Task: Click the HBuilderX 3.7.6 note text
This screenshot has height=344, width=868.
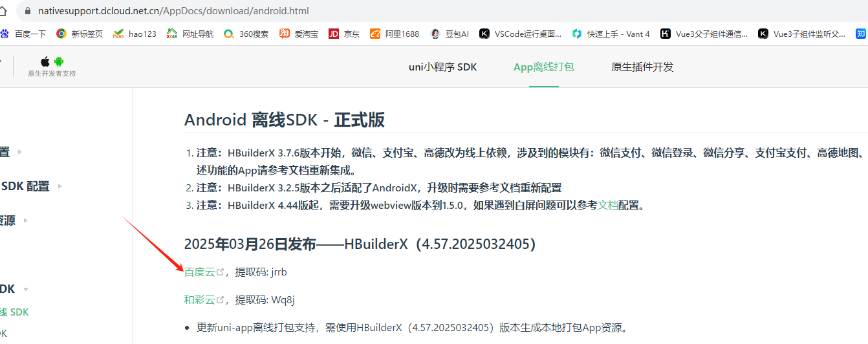Action: coord(530,162)
